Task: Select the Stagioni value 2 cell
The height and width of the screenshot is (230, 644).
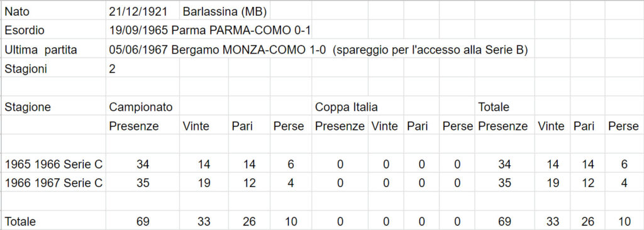Action: pos(143,69)
